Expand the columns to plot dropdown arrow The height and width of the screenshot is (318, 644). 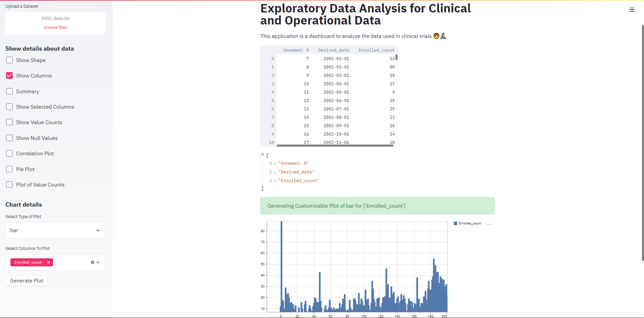coord(98,262)
